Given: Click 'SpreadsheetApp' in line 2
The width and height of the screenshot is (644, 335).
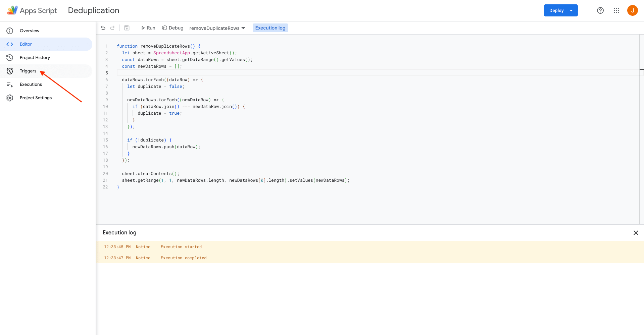Looking at the screenshot, I should pos(171,53).
